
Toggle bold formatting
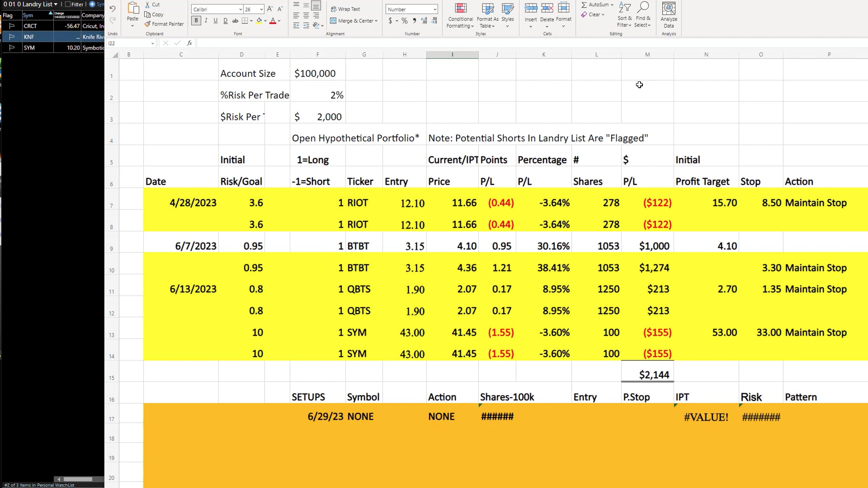(x=196, y=21)
